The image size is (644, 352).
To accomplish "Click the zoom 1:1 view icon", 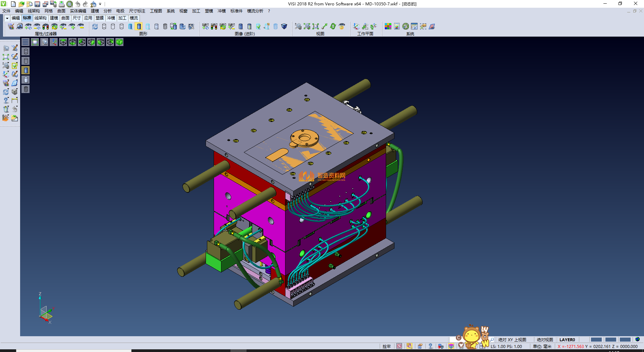I will [x=316, y=27].
